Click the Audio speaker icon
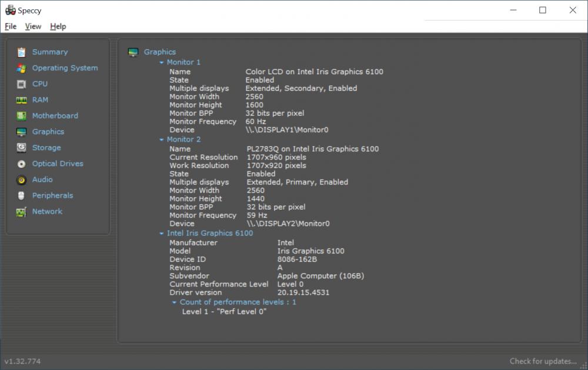 click(x=21, y=180)
